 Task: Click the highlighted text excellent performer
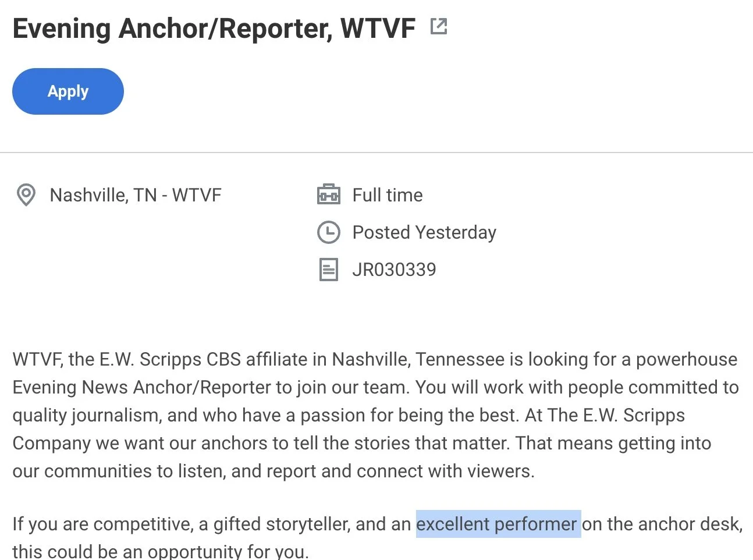(498, 524)
